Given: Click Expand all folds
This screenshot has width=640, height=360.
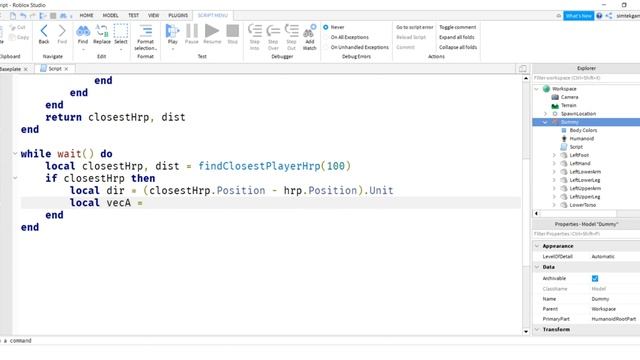Looking at the screenshot, I should (x=457, y=37).
